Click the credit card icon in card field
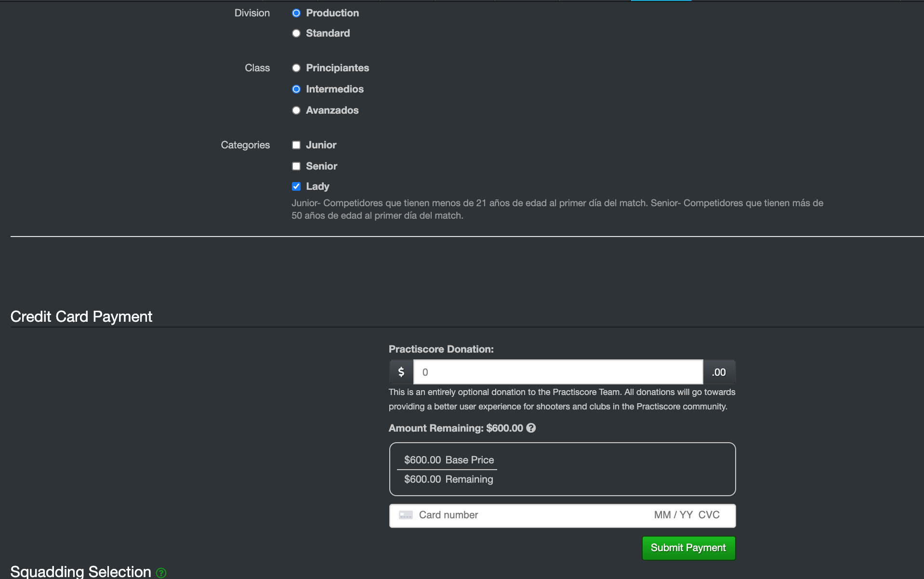Screen dimensions: 924x579 click(x=406, y=515)
